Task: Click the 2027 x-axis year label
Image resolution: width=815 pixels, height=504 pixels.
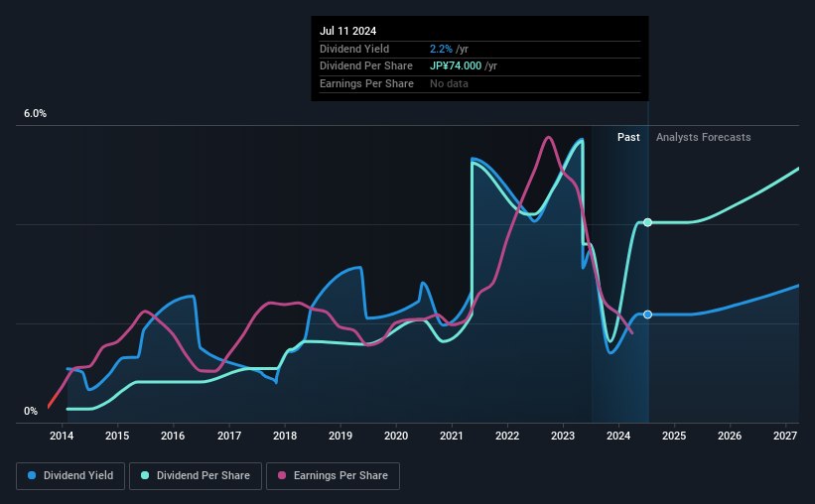Action: (x=785, y=436)
